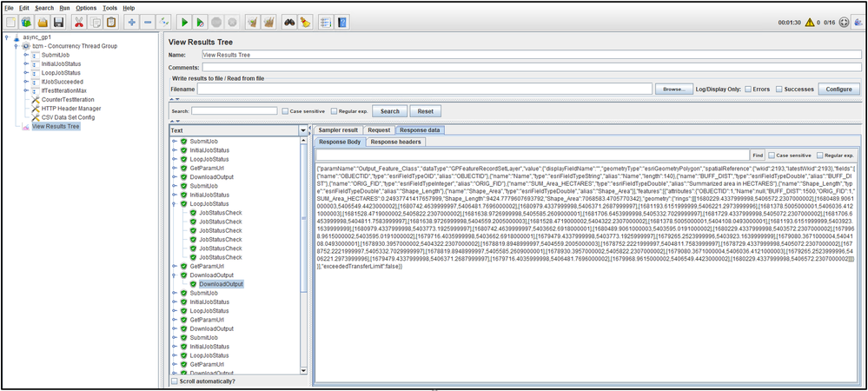Save the test plan with floppy icon
The image size is (868, 391).
(x=59, y=22)
